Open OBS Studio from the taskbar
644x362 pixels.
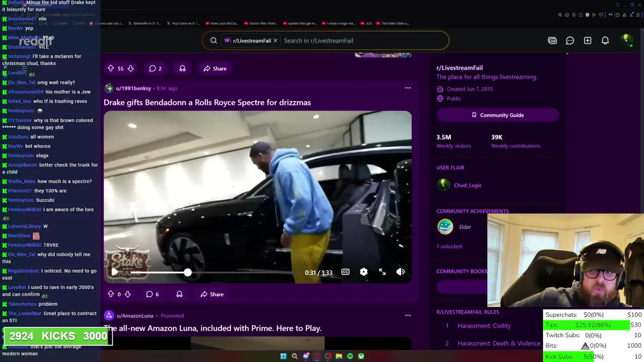click(x=328, y=356)
